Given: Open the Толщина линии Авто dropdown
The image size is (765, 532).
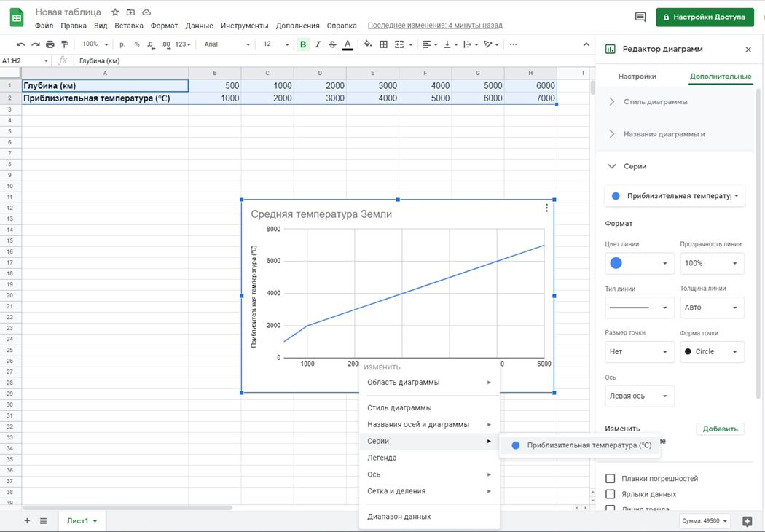Looking at the screenshot, I should click(713, 308).
